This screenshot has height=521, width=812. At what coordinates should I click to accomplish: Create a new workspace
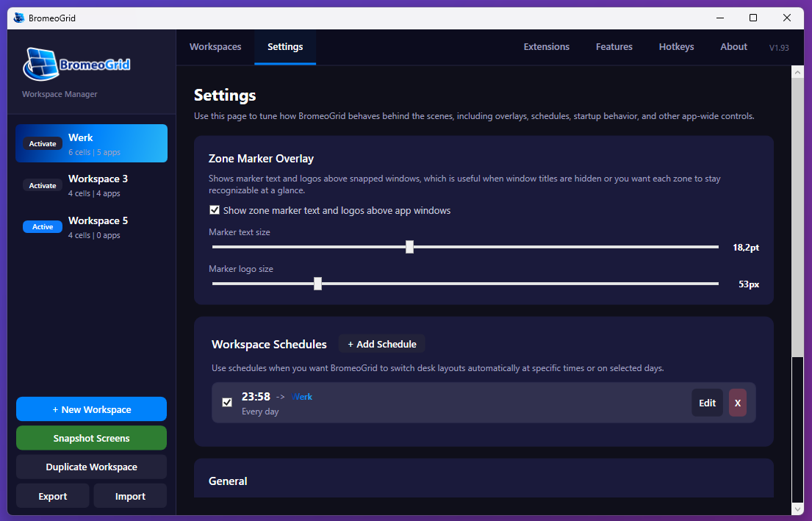(91, 409)
